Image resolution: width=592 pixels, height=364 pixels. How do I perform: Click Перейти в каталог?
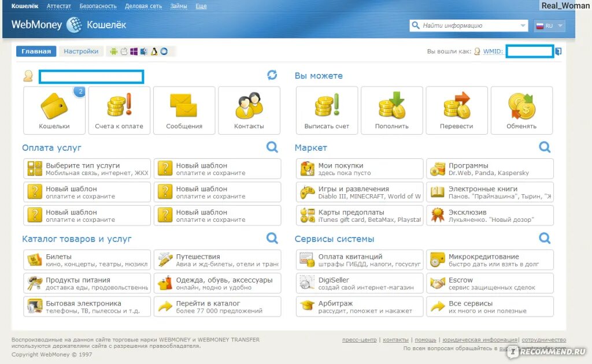click(217, 307)
